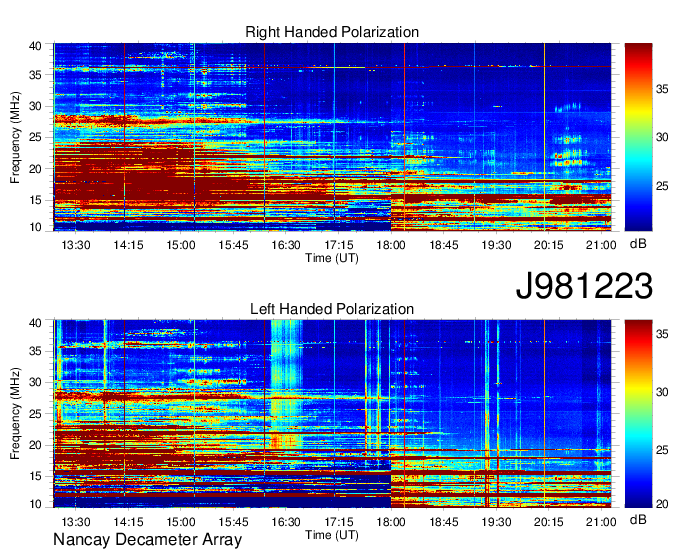
Task: Click the 13:30 tick under Left Handed plot
Action: (x=76, y=522)
